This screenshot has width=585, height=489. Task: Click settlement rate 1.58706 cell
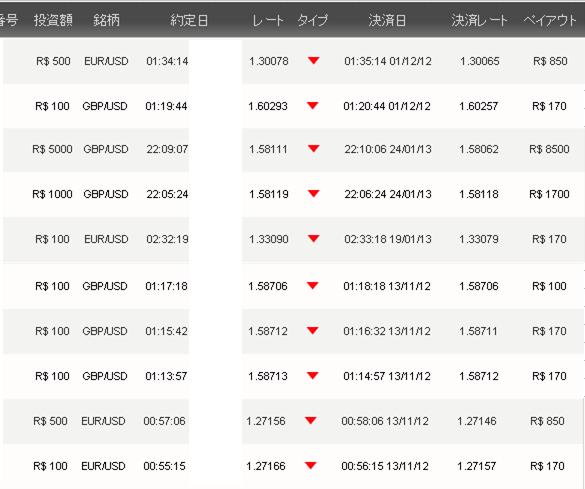[x=479, y=286]
